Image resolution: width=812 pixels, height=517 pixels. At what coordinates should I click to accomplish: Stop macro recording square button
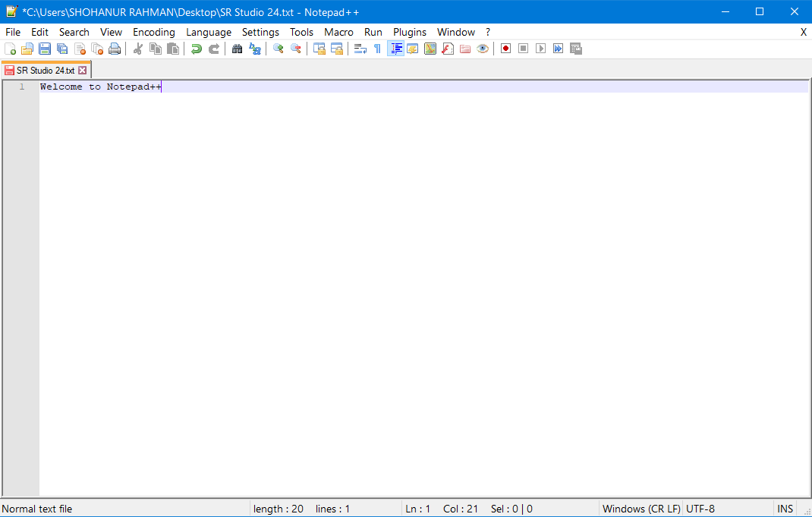524,49
